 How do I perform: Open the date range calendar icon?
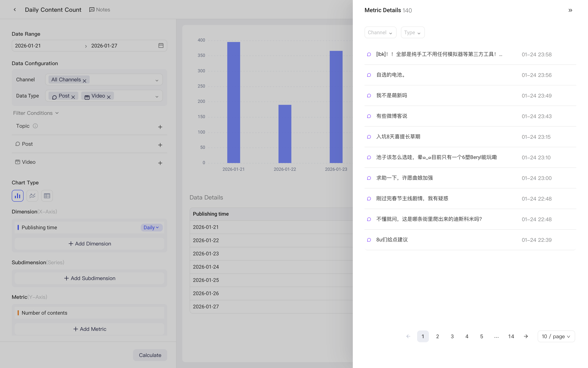(161, 45)
